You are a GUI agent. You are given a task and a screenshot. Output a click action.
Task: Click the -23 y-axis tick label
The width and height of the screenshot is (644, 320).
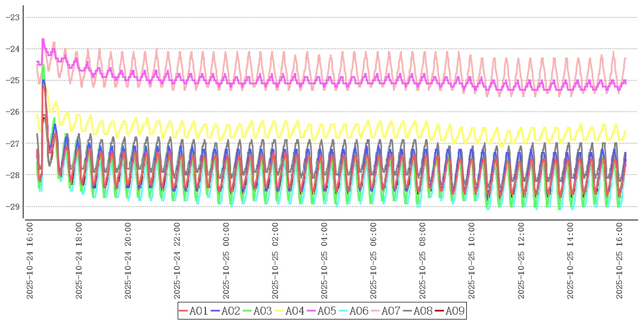12,17
